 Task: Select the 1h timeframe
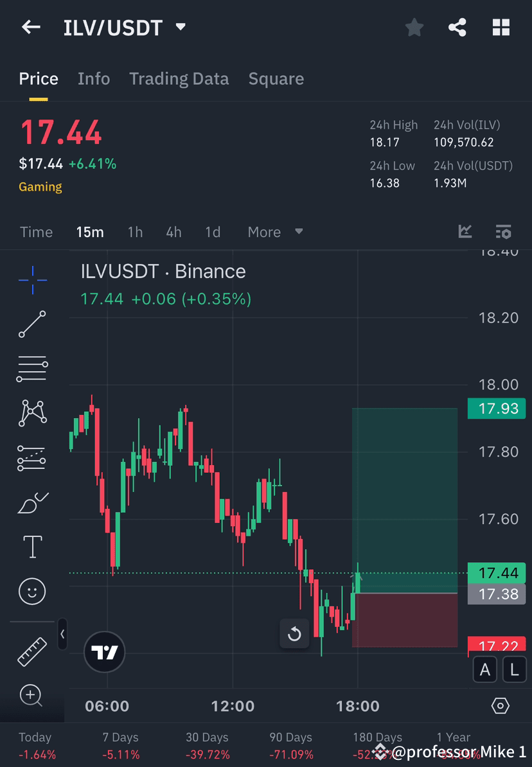[x=135, y=232]
